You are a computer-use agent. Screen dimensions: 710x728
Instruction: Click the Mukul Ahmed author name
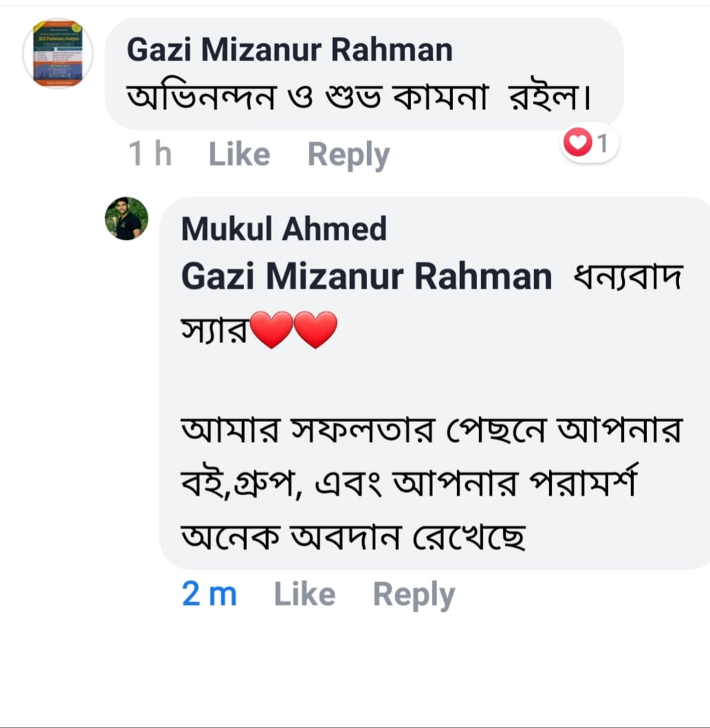point(283,229)
